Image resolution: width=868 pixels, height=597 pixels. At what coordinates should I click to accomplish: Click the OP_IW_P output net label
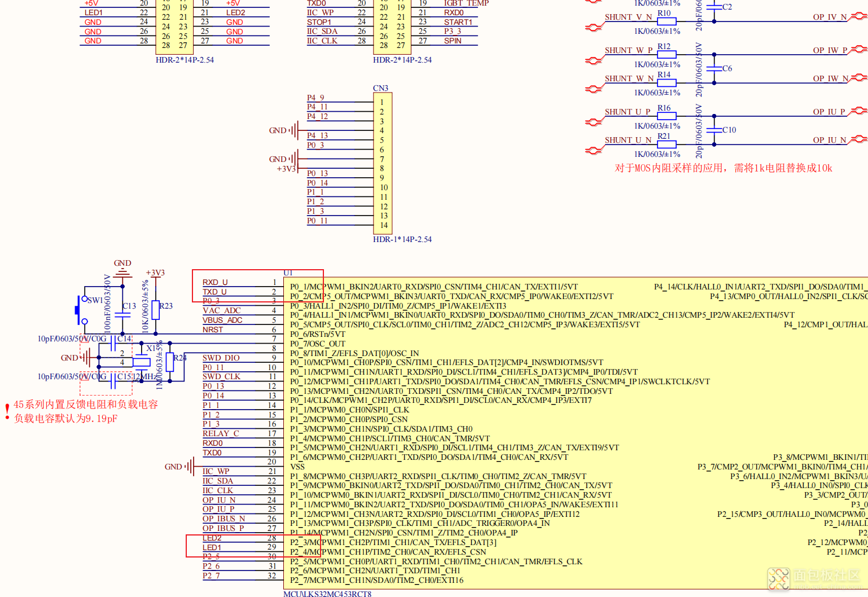tap(830, 50)
